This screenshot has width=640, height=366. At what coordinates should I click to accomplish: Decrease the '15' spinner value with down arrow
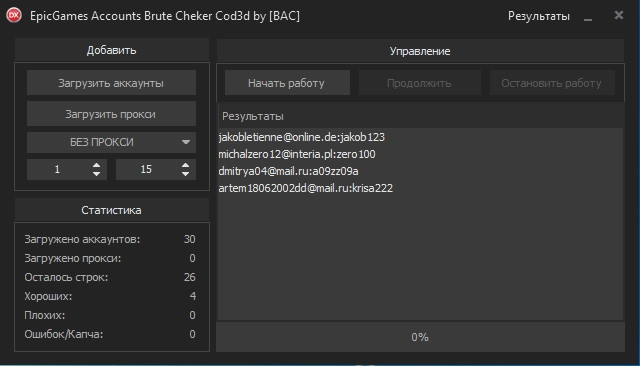pos(185,174)
